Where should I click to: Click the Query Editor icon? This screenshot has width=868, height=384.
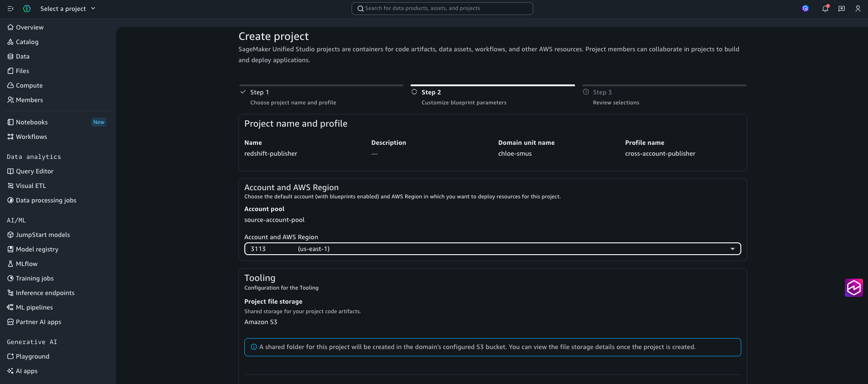click(10, 171)
